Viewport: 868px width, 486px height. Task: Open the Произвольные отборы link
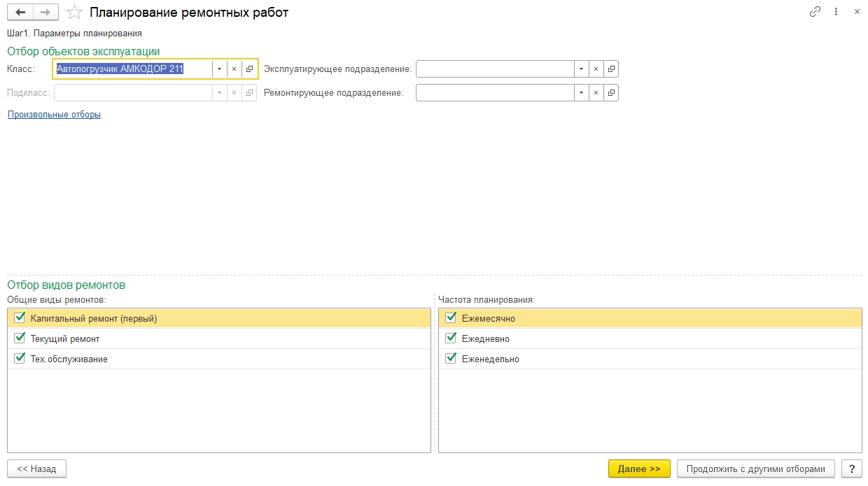click(x=54, y=115)
